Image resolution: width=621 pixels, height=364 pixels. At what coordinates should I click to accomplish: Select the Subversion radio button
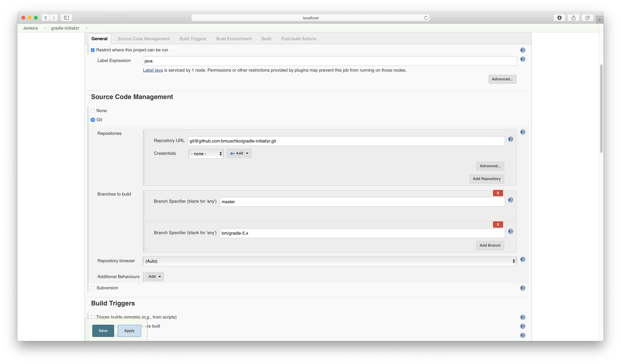93,288
